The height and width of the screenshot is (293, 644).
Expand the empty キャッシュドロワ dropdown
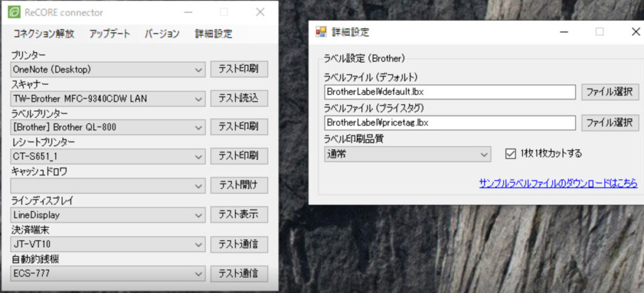(108, 185)
